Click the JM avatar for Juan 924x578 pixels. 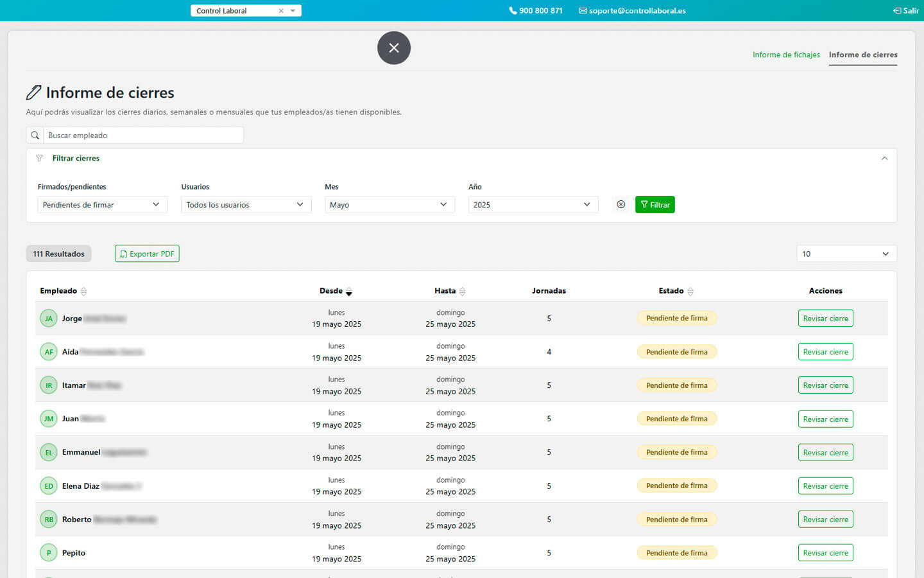point(49,419)
